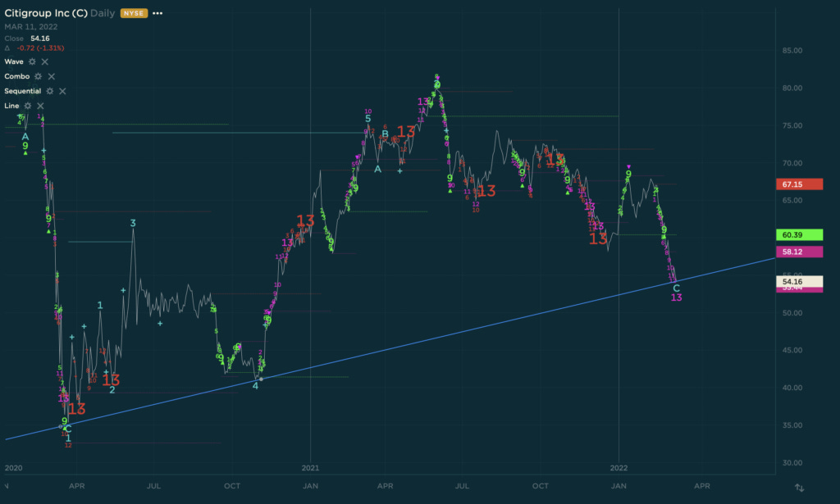Click the 2021 year marker on time axis
Screen dimensions: 840x504
coord(310,468)
